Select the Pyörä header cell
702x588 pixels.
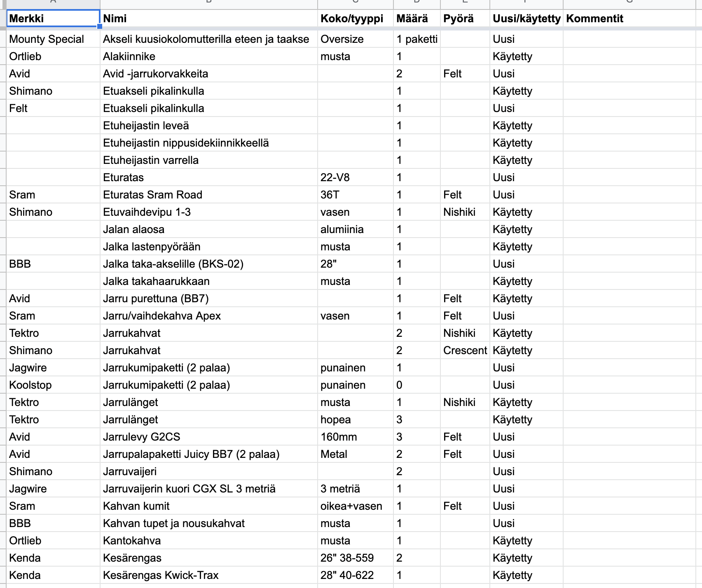[x=465, y=19]
